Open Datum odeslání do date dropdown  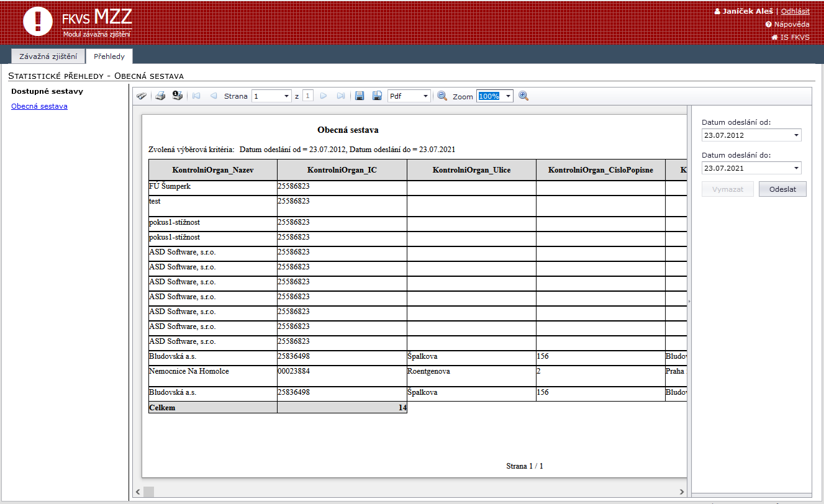point(797,168)
